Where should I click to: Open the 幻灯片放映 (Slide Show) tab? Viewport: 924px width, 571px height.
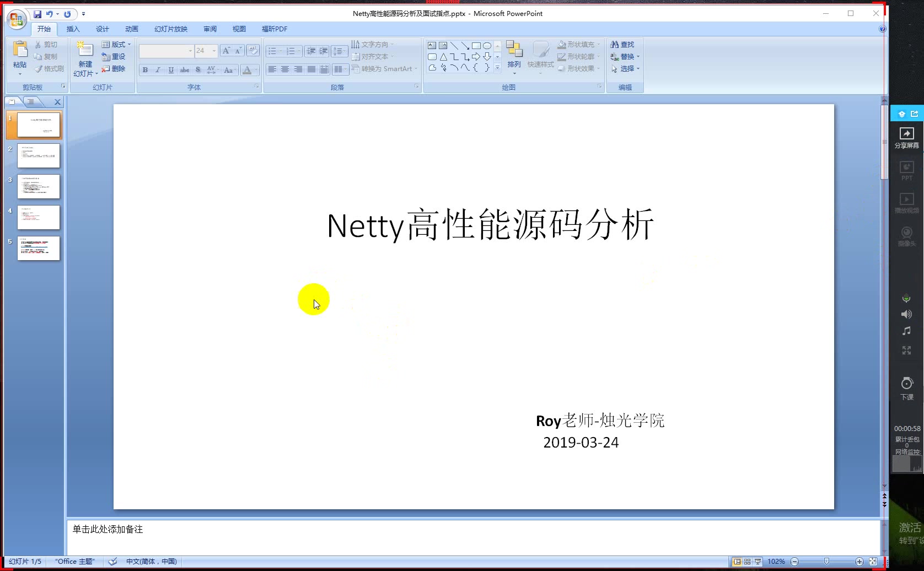pyautogui.click(x=171, y=29)
